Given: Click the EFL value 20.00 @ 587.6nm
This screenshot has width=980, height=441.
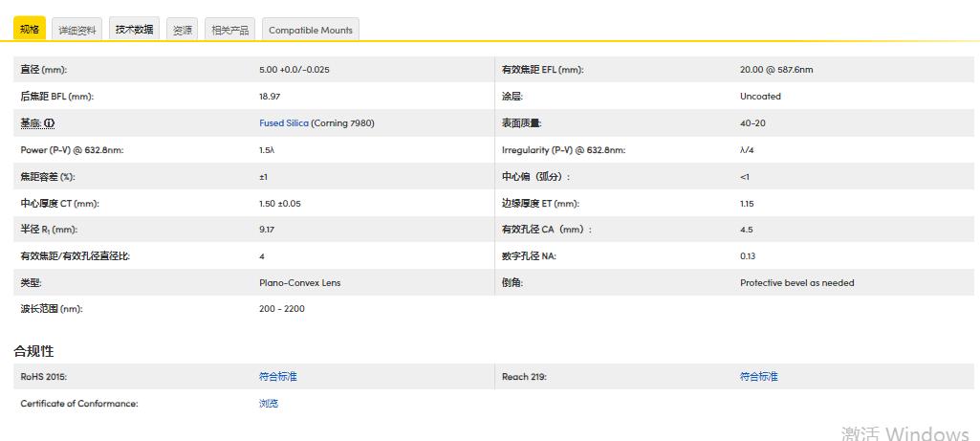Looking at the screenshot, I should (776, 70).
